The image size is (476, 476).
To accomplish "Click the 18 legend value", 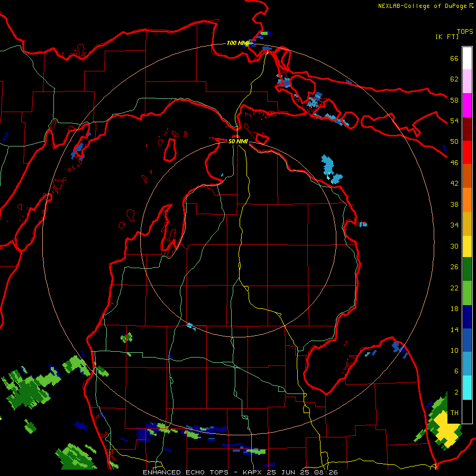I will click(454, 309).
